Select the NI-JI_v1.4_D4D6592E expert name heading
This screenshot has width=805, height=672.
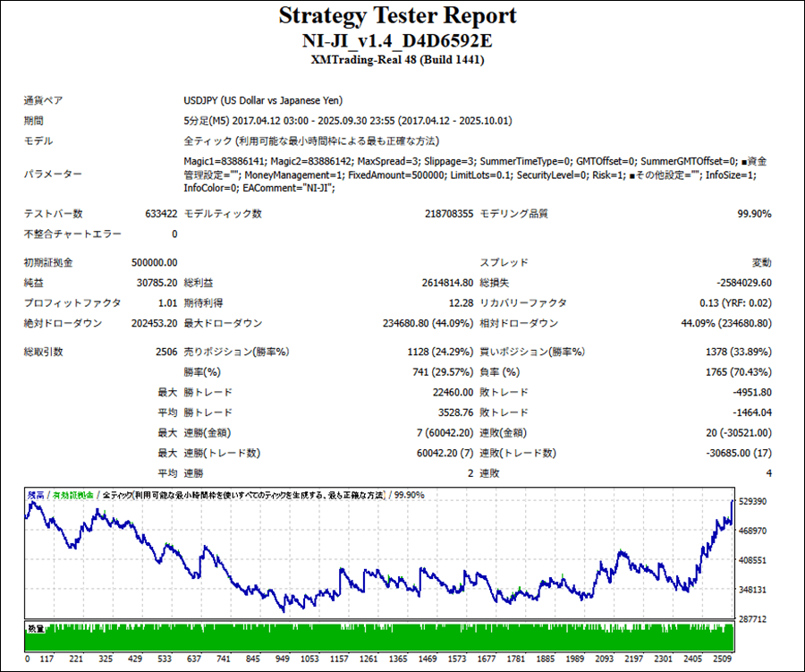click(397, 40)
